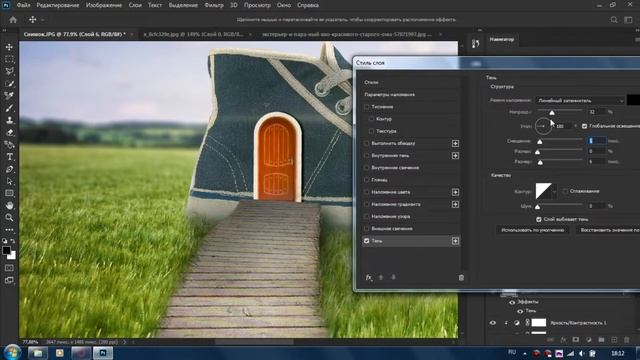Viewport: 640px width, 360px height.
Task: Enable the Внутренняя тень checkbox
Action: [x=367, y=156]
